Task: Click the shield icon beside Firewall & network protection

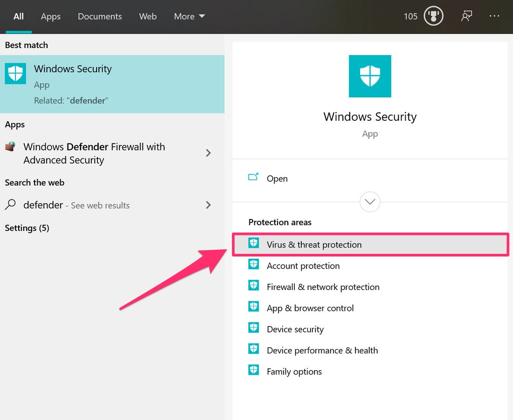Action: point(254,285)
